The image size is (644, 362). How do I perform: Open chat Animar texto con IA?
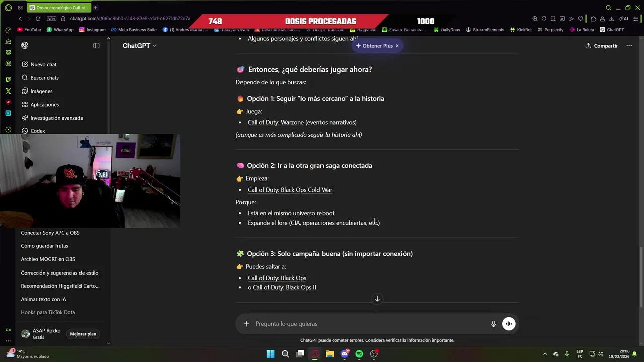43,299
